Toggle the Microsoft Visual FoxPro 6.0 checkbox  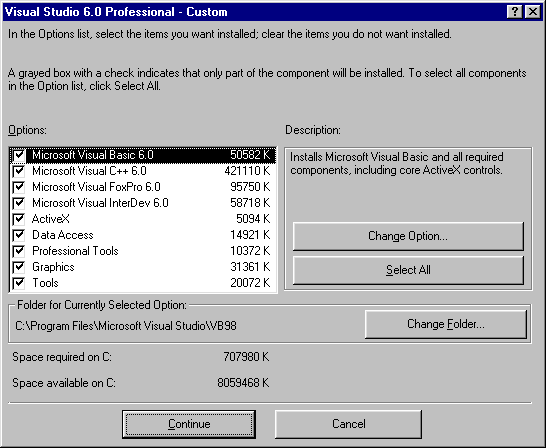(18, 187)
